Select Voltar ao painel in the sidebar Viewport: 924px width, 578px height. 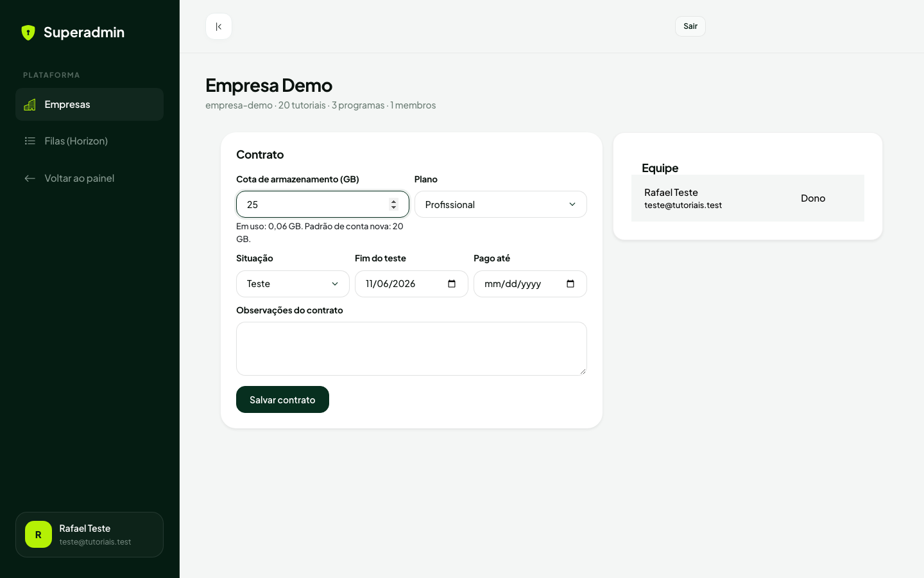tap(89, 179)
